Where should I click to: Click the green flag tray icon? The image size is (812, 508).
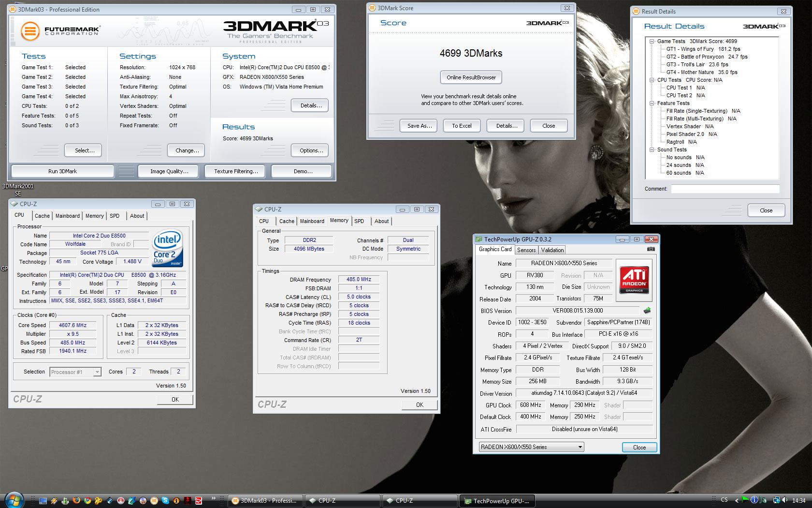click(x=745, y=500)
